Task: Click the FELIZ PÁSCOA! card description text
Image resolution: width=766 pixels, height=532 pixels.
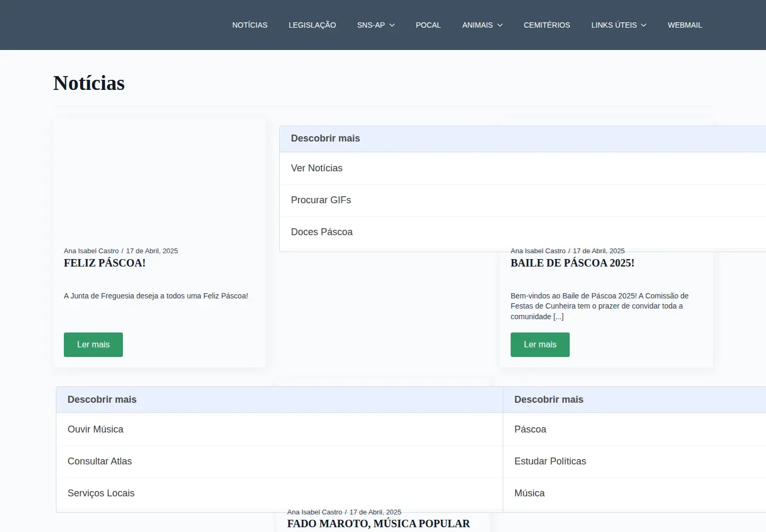Action: pyautogui.click(x=156, y=296)
